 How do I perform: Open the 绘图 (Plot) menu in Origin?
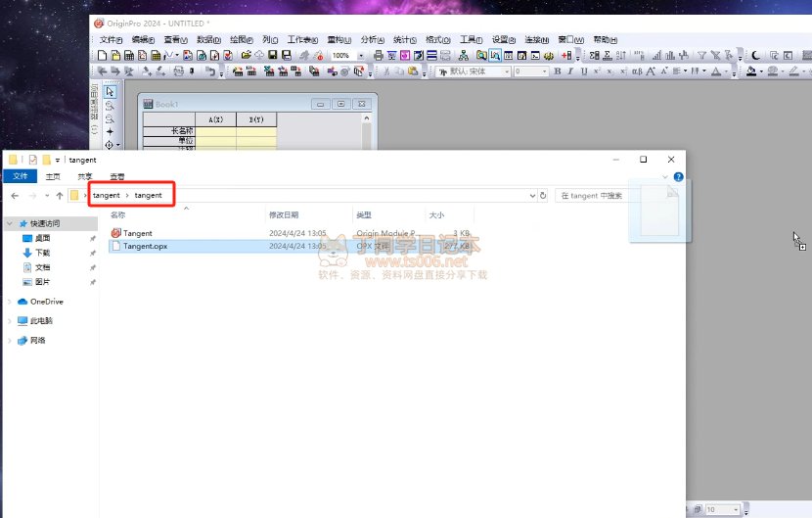[x=239, y=40]
